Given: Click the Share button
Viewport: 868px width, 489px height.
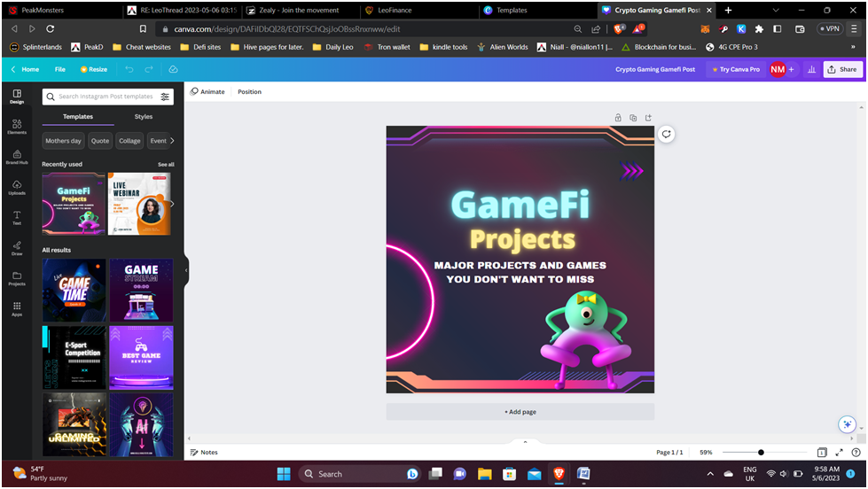Looking at the screenshot, I should [842, 69].
